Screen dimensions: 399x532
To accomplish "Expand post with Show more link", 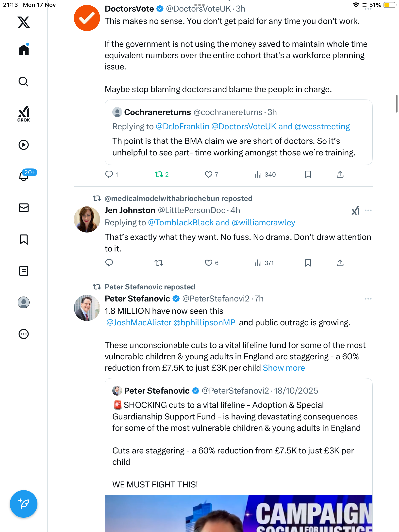I will pyautogui.click(x=284, y=368).
